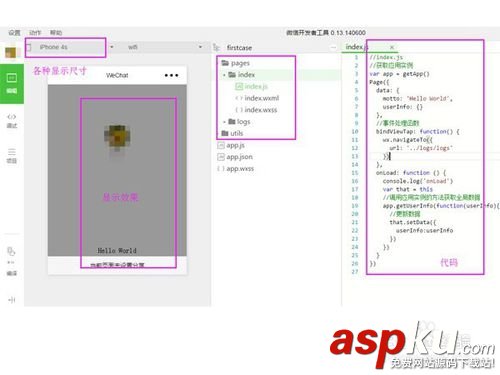This screenshot has height=375, width=500.
Task: Open the 项目 project panel
Action: point(12,156)
